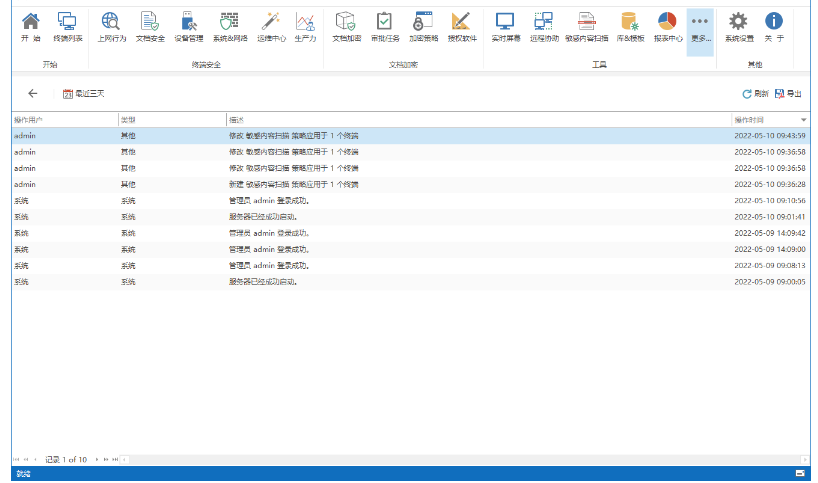Expand the 更多 more tools menu
818x483 pixels.
(x=700, y=26)
